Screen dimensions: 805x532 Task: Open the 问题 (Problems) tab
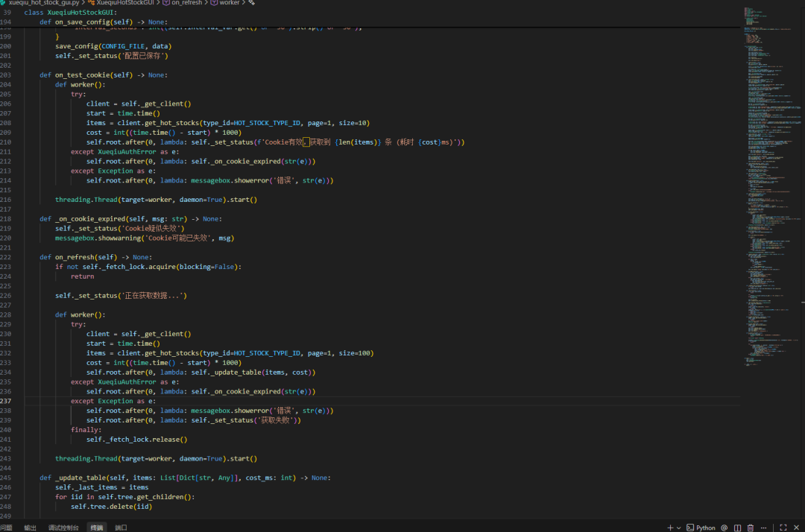click(7, 528)
